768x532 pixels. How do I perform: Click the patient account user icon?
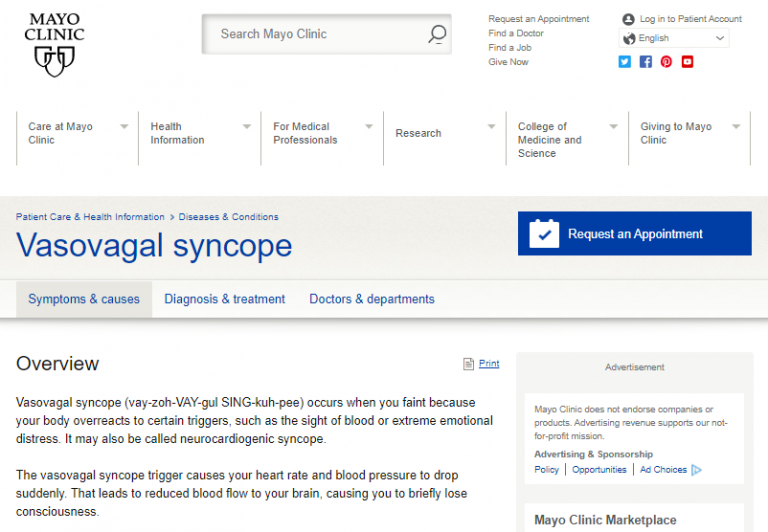click(x=628, y=19)
